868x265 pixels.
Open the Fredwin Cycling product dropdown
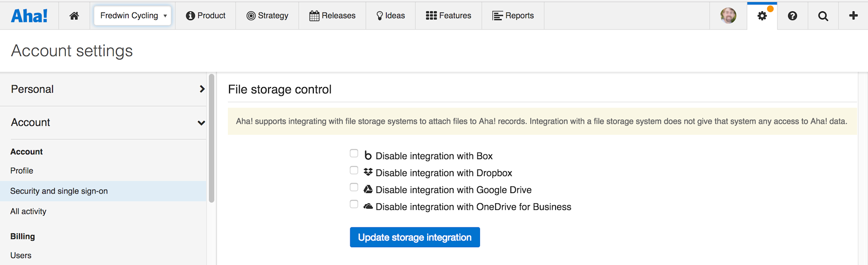[x=132, y=16]
